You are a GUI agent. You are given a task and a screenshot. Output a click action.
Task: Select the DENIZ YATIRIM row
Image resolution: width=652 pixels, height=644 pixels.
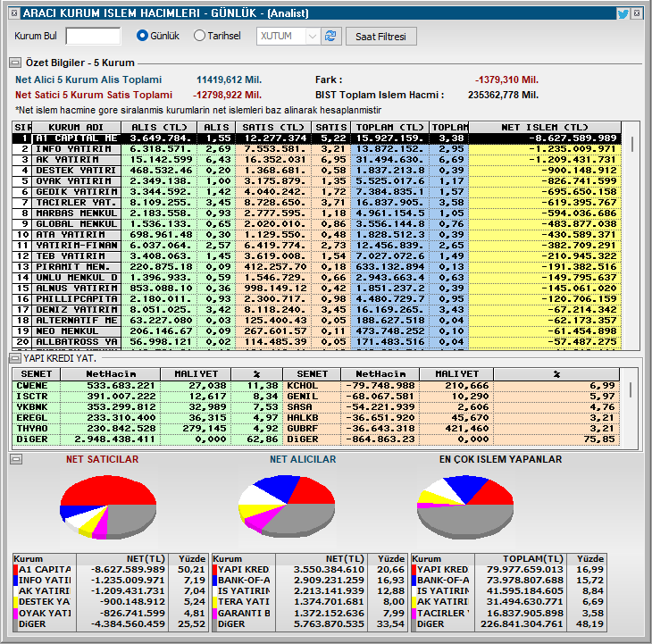(x=317, y=310)
